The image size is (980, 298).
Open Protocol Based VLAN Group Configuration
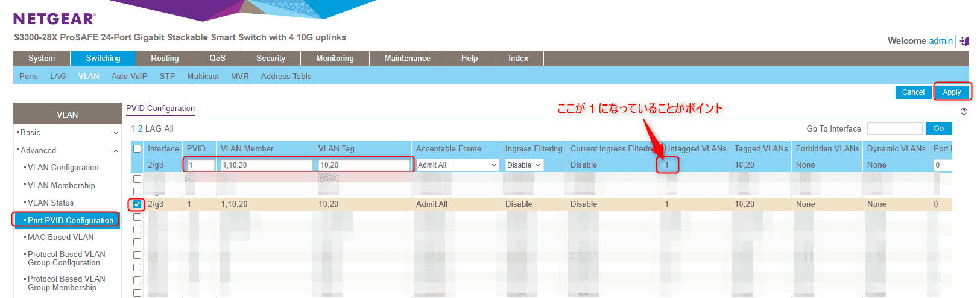[66, 259]
